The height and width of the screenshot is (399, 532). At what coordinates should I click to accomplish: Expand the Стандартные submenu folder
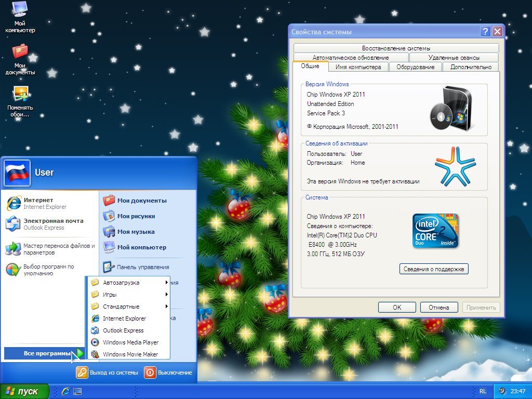[129, 307]
